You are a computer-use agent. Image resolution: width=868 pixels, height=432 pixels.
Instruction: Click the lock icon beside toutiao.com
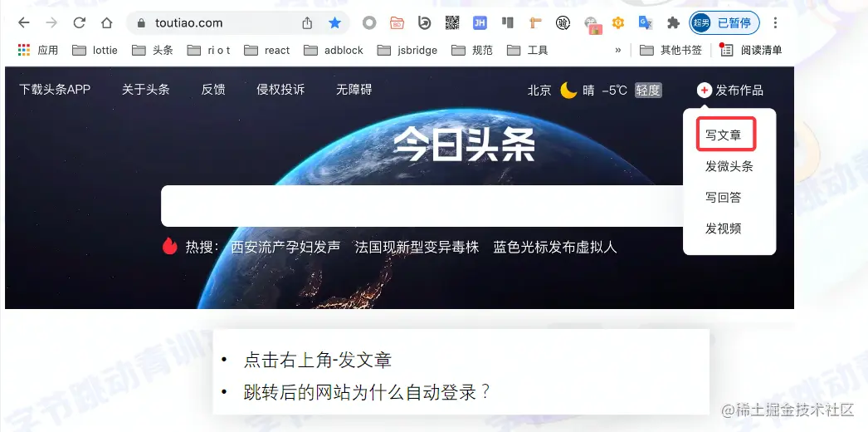[x=141, y=23]
